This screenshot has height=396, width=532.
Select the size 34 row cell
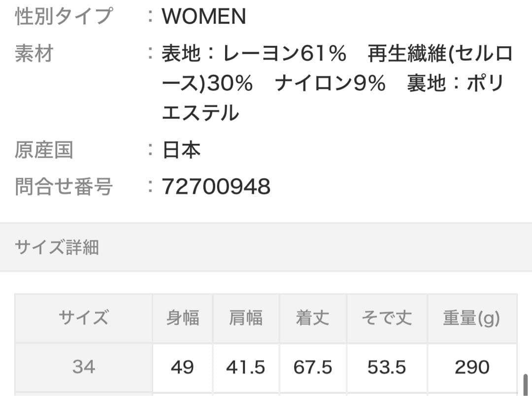[x=83, y=367]
